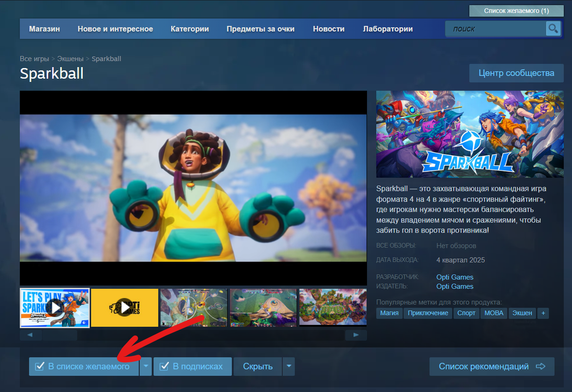Open the Магазин menu
The image size is (572, 392).
pyautogui.click(x=45, y=29)
